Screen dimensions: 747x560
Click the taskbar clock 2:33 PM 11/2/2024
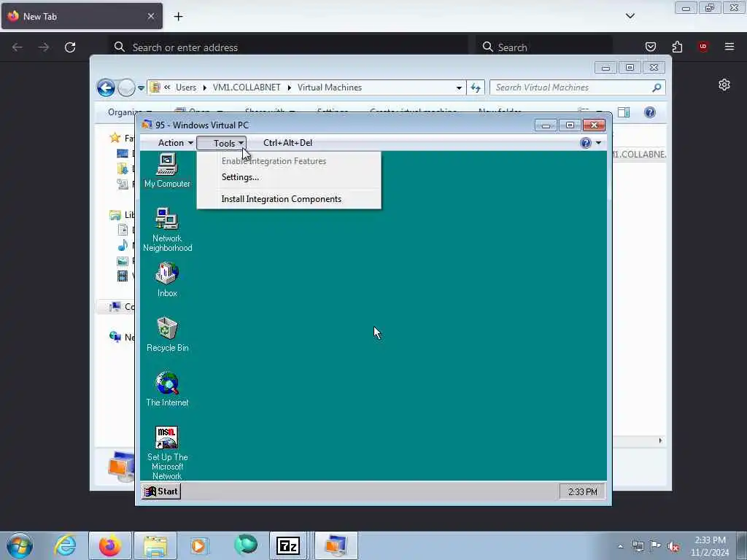pyautogui.click(x=710, y=546)
